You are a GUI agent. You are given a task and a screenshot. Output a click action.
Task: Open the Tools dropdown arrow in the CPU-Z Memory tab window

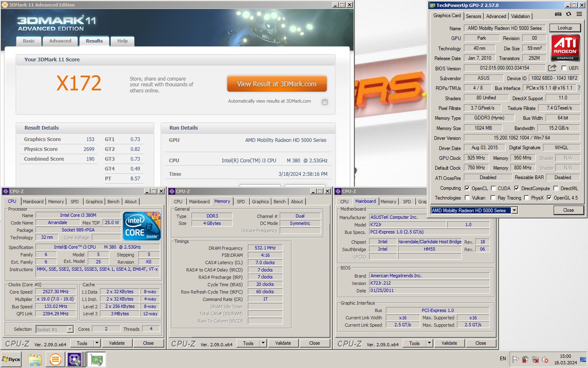click(263, 343)
